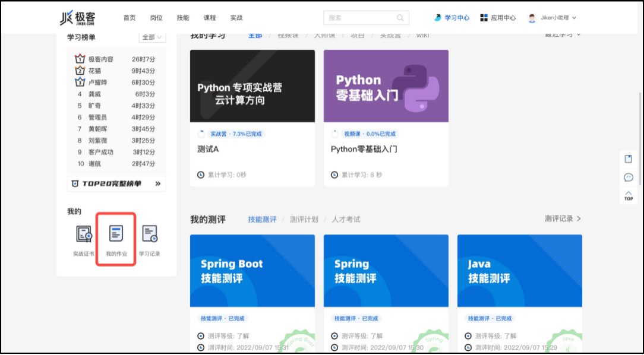
Task: Open the Python 专项实战营 云计算方向 thumbnail
Action: tap(252, 86)
